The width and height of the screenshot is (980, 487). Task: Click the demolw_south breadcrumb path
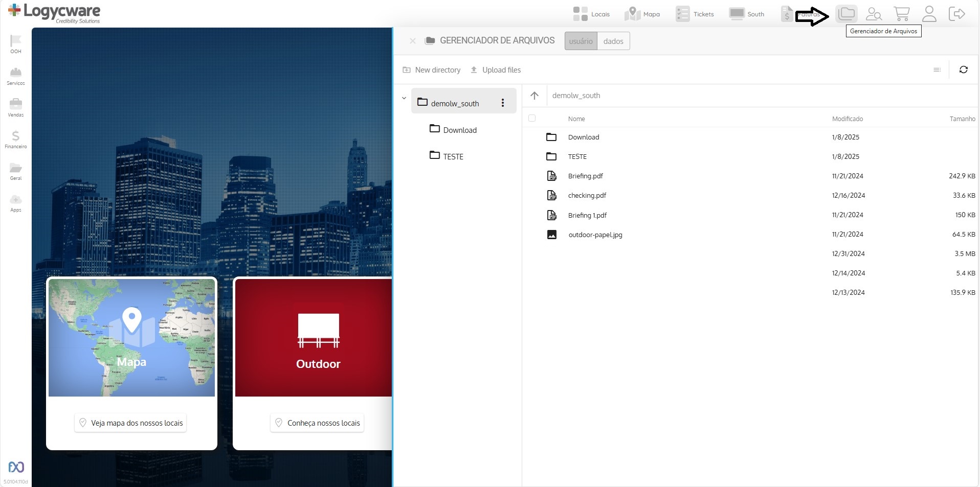[576, 96]
